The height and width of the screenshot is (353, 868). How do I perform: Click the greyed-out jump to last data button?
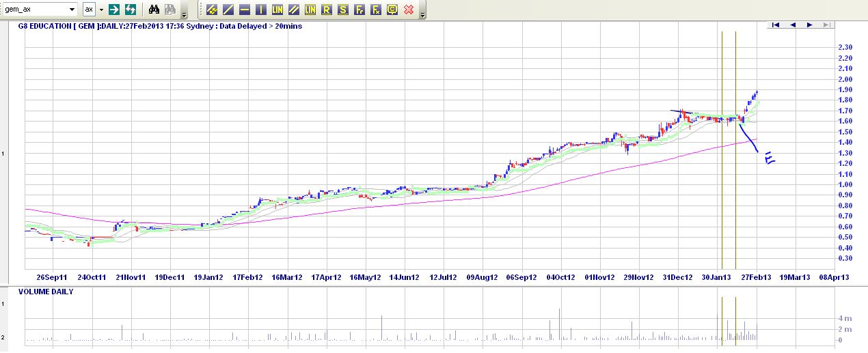click(826, 25)
